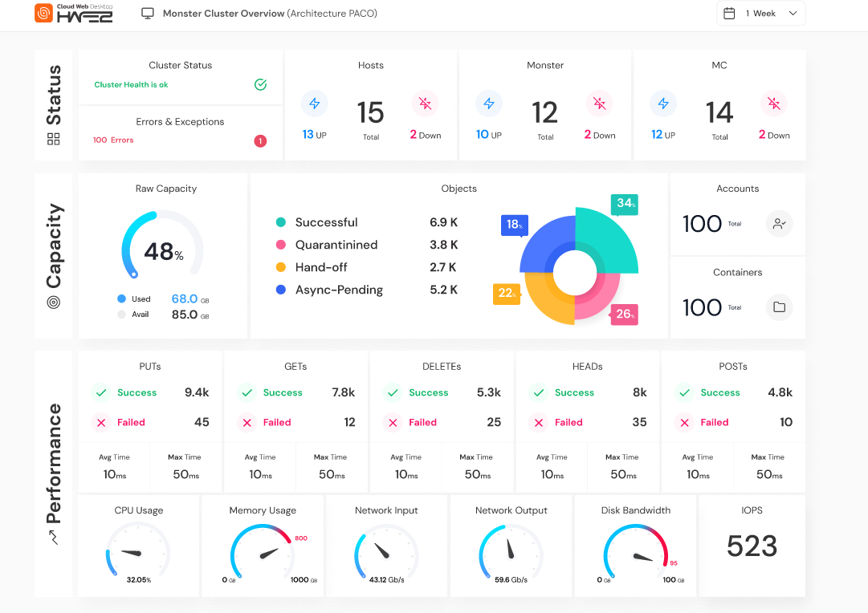Click the GETs Success check icon

[247, 393]
